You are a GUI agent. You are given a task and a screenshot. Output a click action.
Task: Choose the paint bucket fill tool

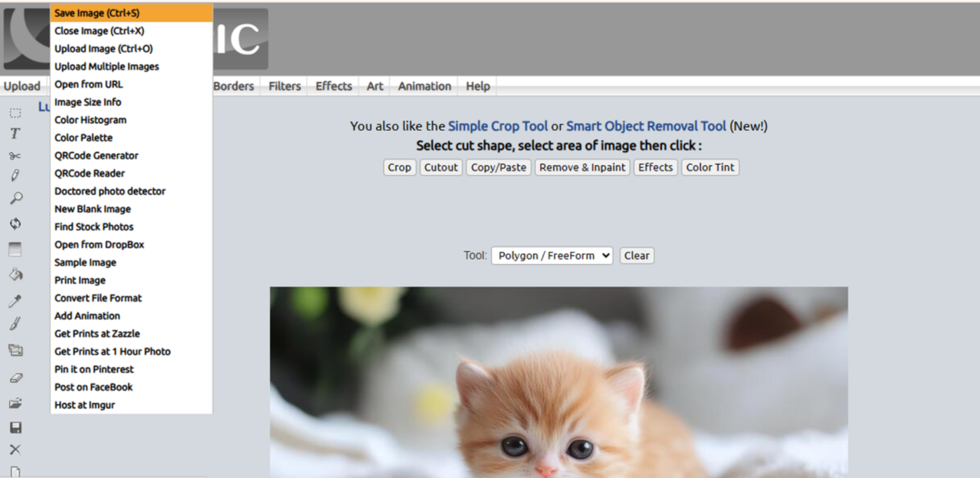coord(16,275)
